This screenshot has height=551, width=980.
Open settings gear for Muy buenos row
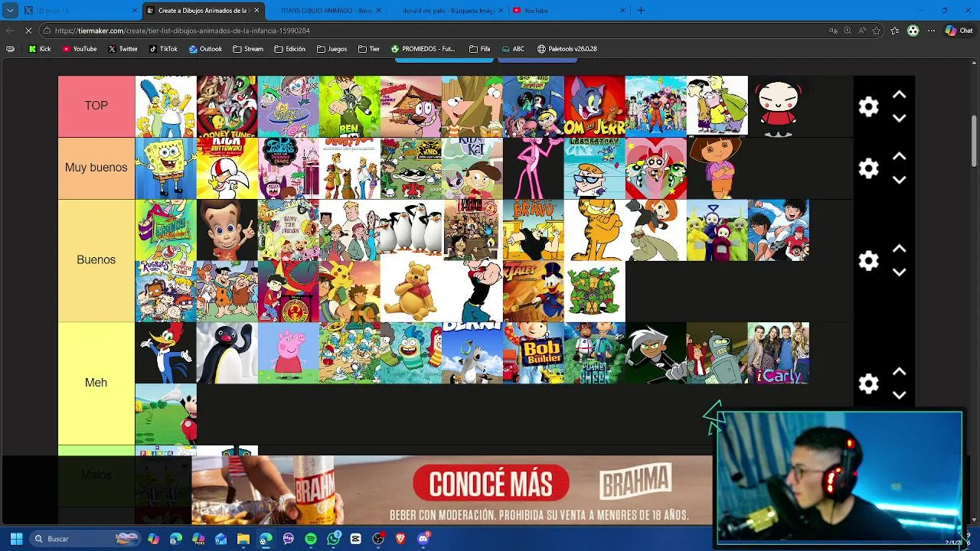[x=868, y=168]
